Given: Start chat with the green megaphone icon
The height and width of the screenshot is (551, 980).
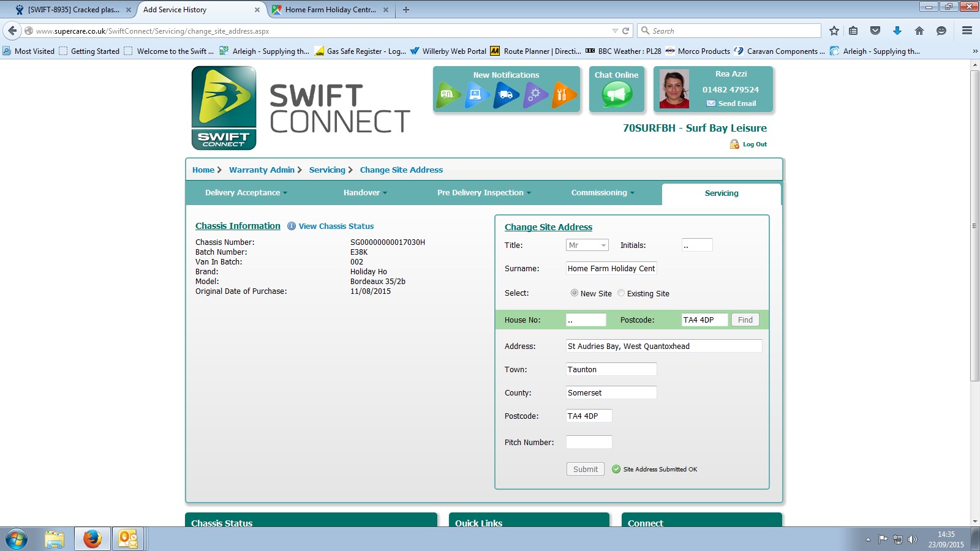Looking at the screenshot, I should pos(617,94).
